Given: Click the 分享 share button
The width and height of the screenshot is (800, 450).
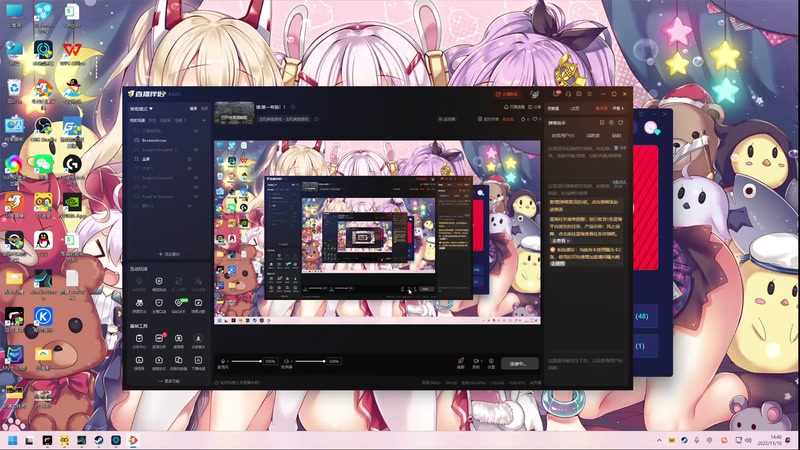Looking at the screenshot, I should (534, 107).
